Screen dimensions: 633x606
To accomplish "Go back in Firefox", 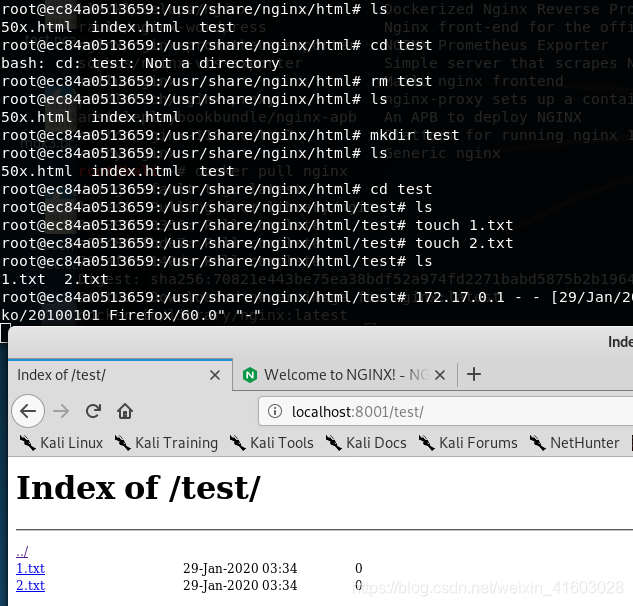I will [28, 411].
